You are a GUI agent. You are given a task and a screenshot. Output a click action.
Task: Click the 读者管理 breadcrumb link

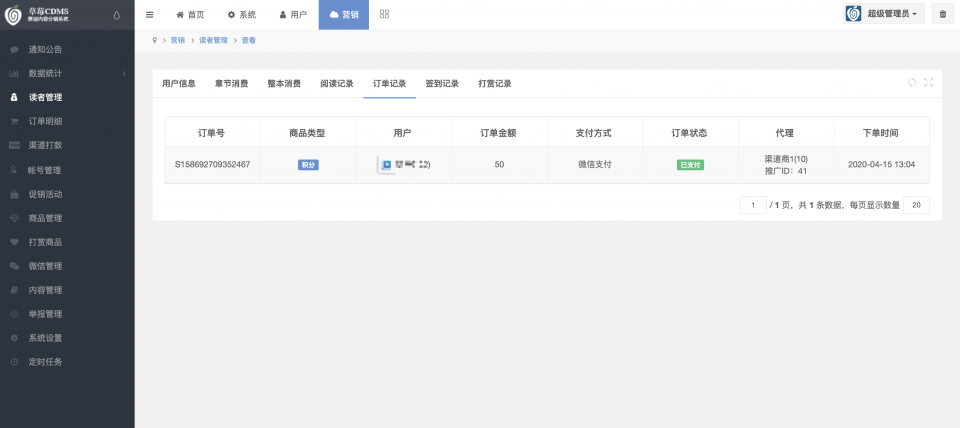pyautogui.click(x=213, y=40)
